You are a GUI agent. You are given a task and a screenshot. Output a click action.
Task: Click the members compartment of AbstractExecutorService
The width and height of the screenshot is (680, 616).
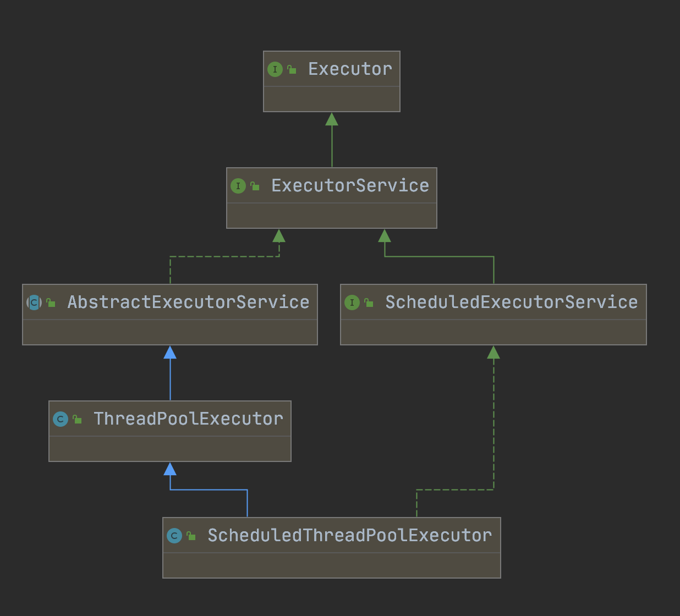click(170, 332)
